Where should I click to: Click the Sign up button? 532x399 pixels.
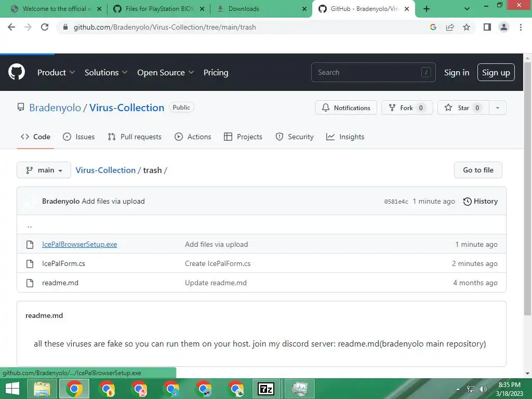(496, 72)
